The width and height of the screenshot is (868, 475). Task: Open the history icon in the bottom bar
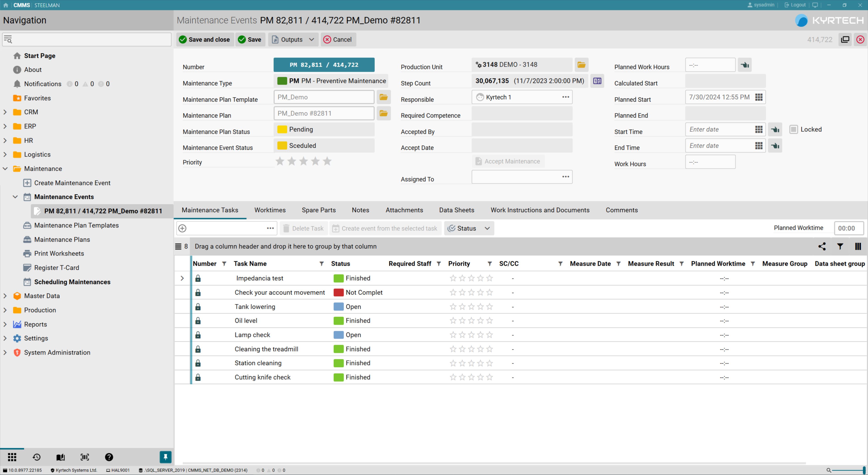click(36, 457)
